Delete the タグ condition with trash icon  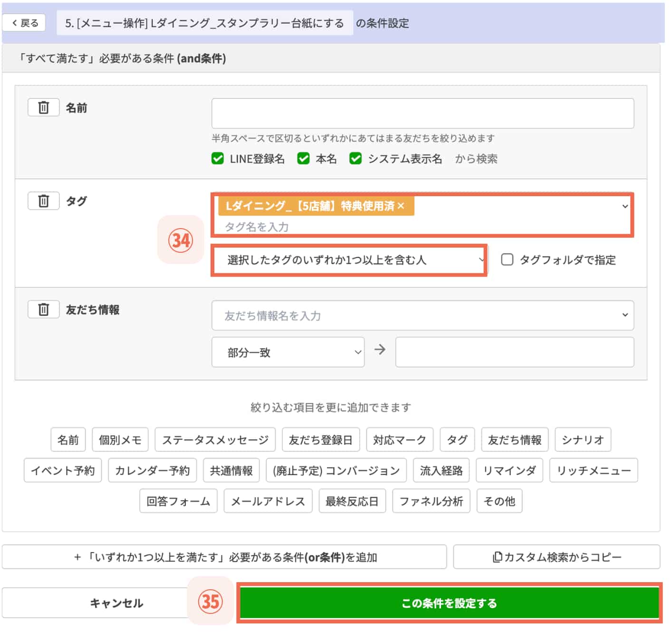tap(43, 201)
